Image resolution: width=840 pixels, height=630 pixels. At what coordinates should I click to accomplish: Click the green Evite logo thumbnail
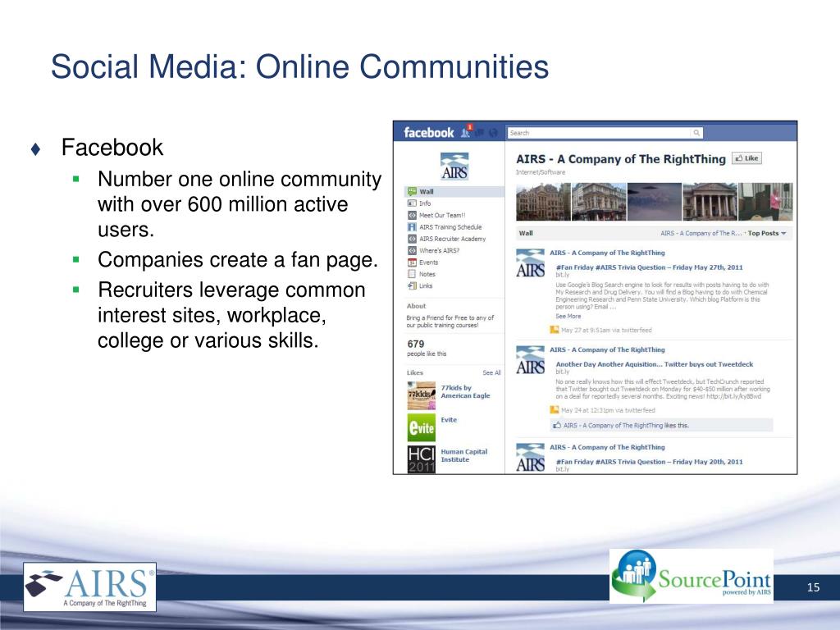click(421, 427)
